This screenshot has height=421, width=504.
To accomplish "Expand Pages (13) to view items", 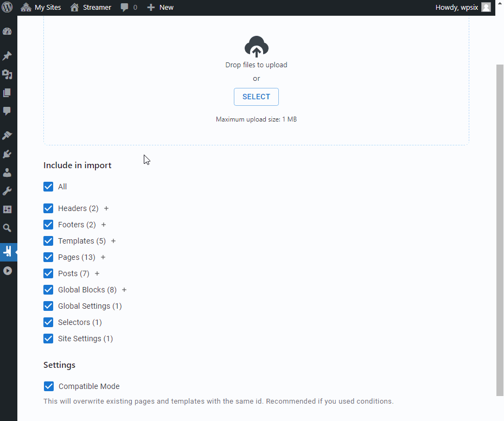I will pyautogui.click(x=103, y=257).
